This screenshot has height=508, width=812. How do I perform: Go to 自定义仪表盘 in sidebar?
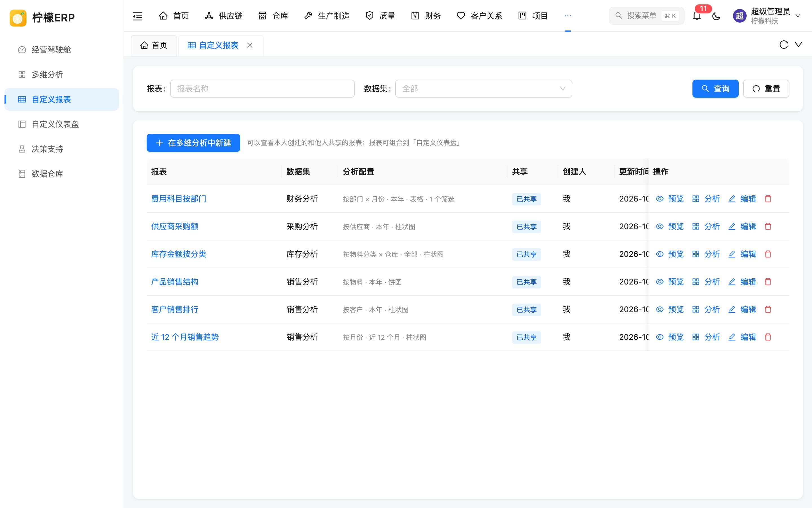[62, 124]
